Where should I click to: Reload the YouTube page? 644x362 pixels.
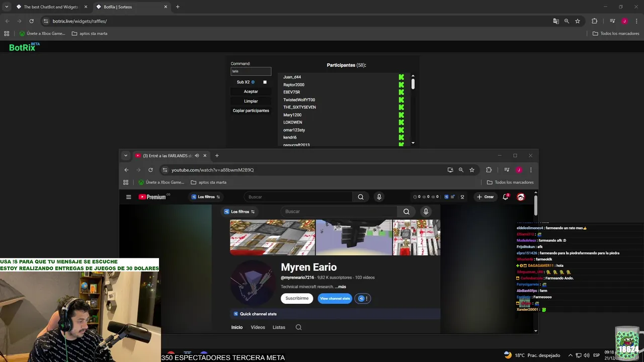[150, 170]
